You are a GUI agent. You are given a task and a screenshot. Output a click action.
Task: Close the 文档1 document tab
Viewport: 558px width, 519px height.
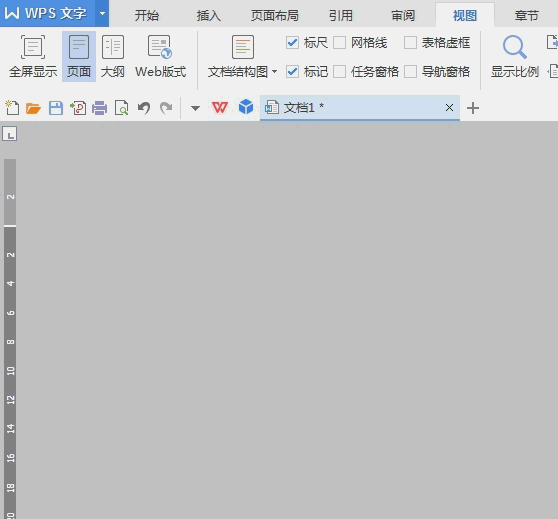pos(449,107)
